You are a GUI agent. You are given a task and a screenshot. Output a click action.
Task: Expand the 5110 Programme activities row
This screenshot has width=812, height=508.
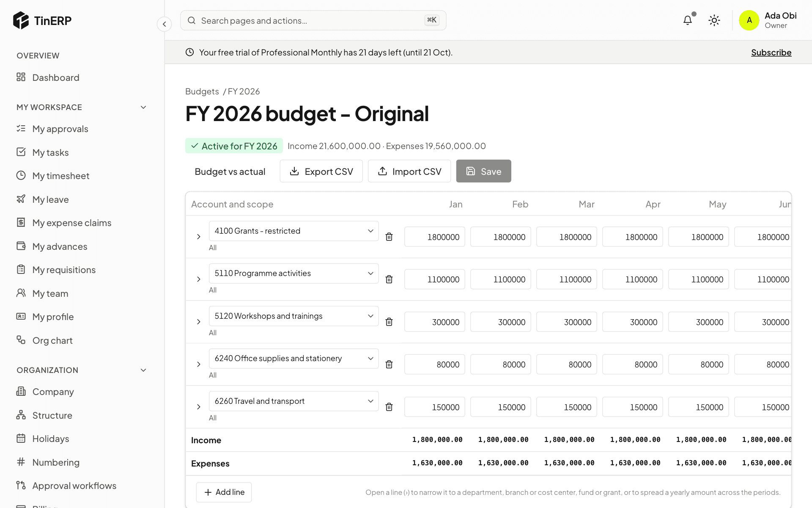198,279
